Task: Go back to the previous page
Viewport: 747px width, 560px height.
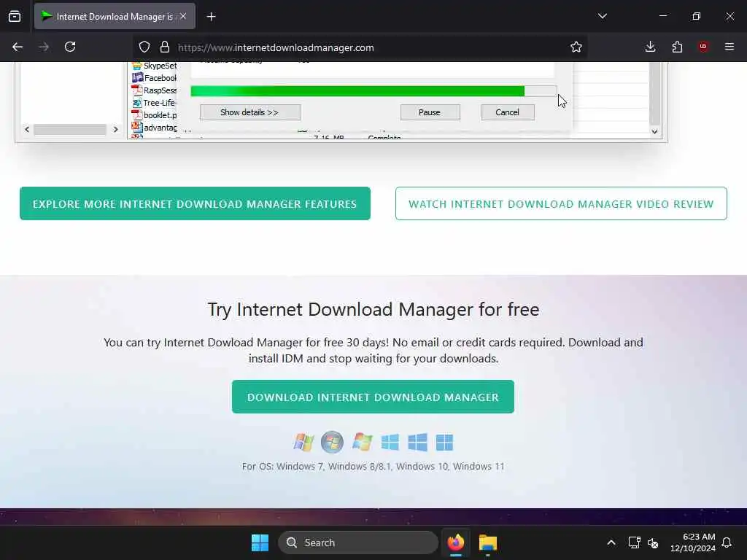Action: click(18, 47)
